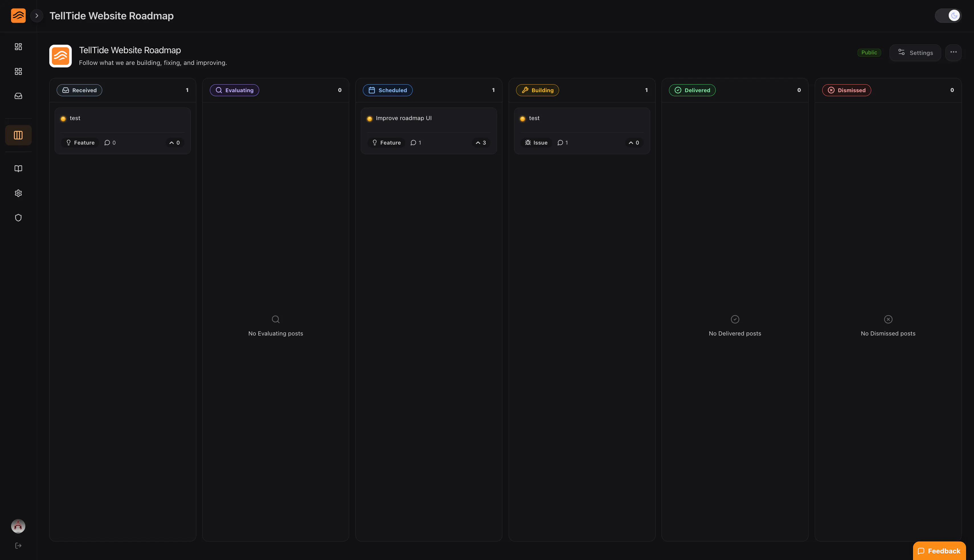
Task: Open the gear settings icon in sidebar
Action: (18, 193)
